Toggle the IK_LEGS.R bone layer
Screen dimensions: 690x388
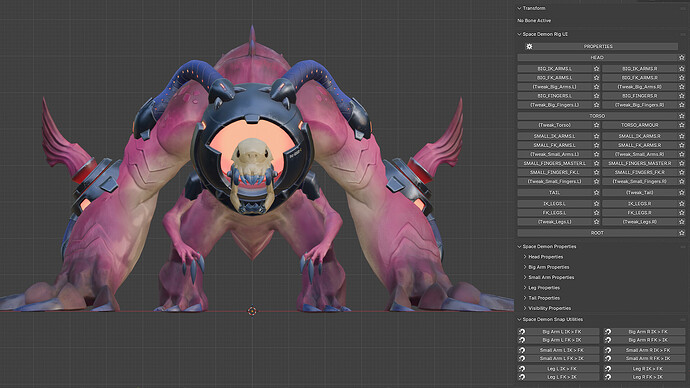coord(639,204)
